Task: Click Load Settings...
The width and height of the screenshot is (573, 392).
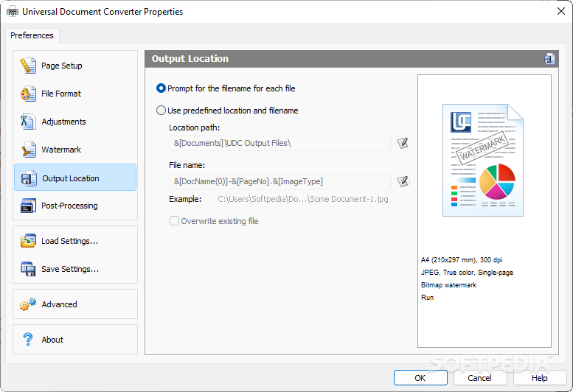Action: pos(75,241)
